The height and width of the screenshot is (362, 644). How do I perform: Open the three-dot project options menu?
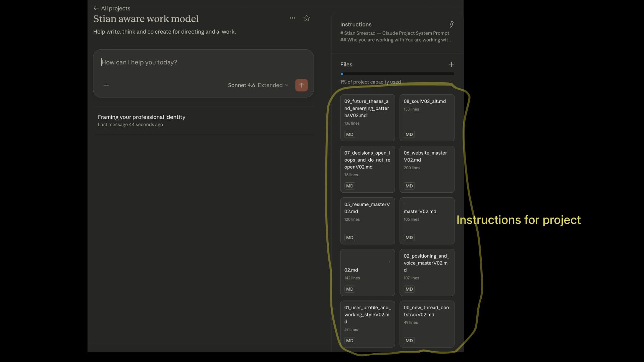click(x=292, y=18)
